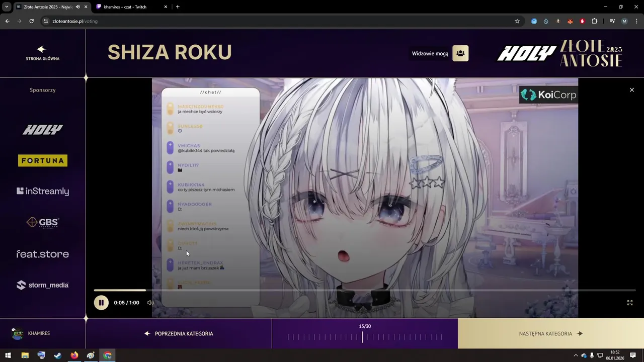Close the khamires Twitch tab
Viewport: 644px width, 362px height.
pos(166,7)
